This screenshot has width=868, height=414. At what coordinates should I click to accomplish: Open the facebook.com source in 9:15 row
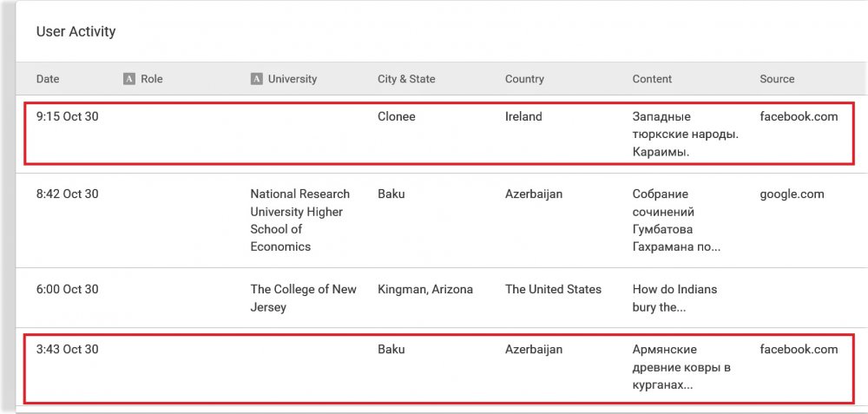click(799, 116)
